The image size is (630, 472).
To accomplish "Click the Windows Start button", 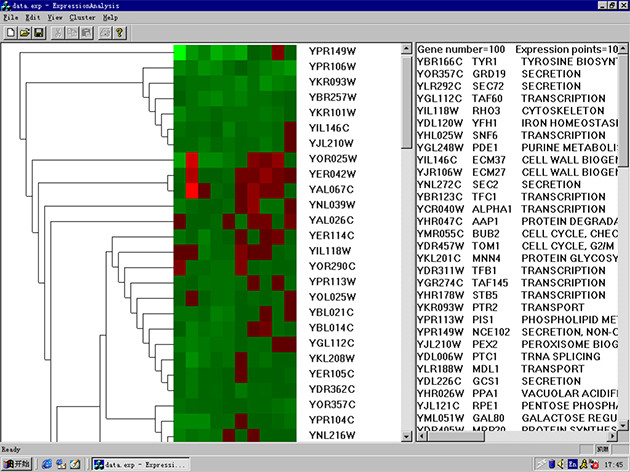I will point(17,463).
